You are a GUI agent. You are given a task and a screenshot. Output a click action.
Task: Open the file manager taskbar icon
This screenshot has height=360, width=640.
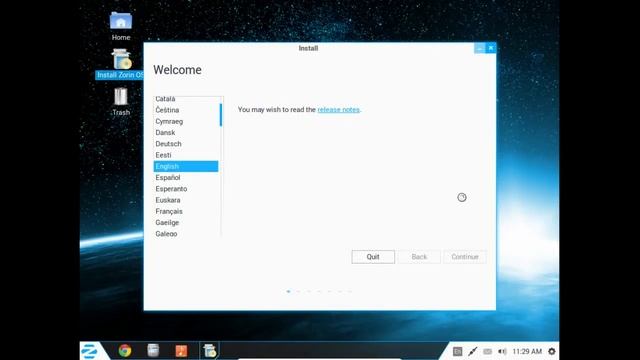[153, 351]
